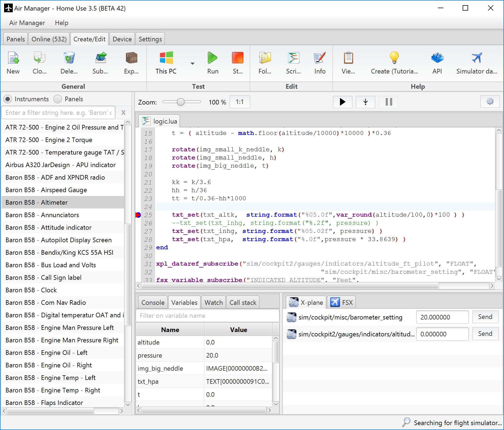Switch to the Console tab
Screen dimensions: 504x430
pos(153,303)
